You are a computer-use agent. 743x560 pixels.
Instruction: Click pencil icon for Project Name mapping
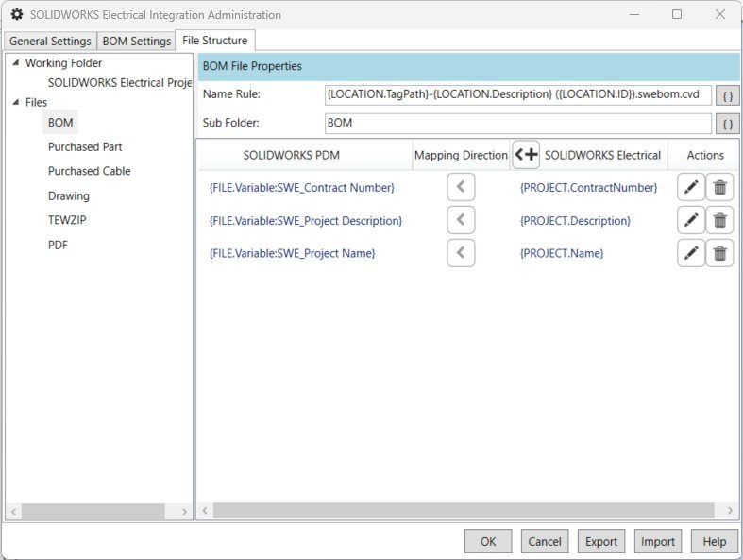pos(691,253)
